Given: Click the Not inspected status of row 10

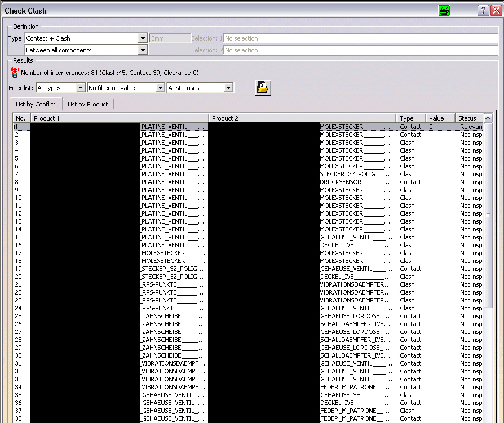Looking at the screenshot, I should pos(471,198).
